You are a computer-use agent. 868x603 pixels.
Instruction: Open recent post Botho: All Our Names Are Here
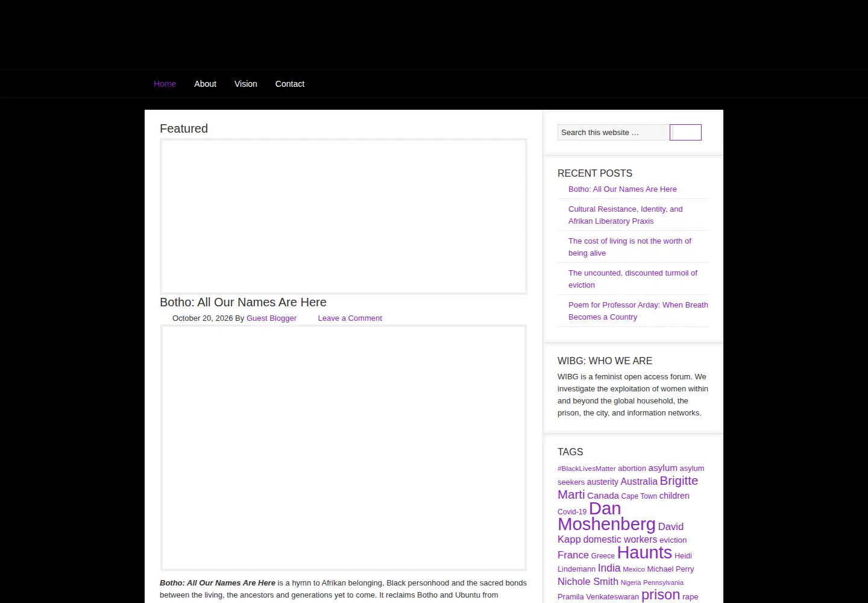[x=622, y=189]
